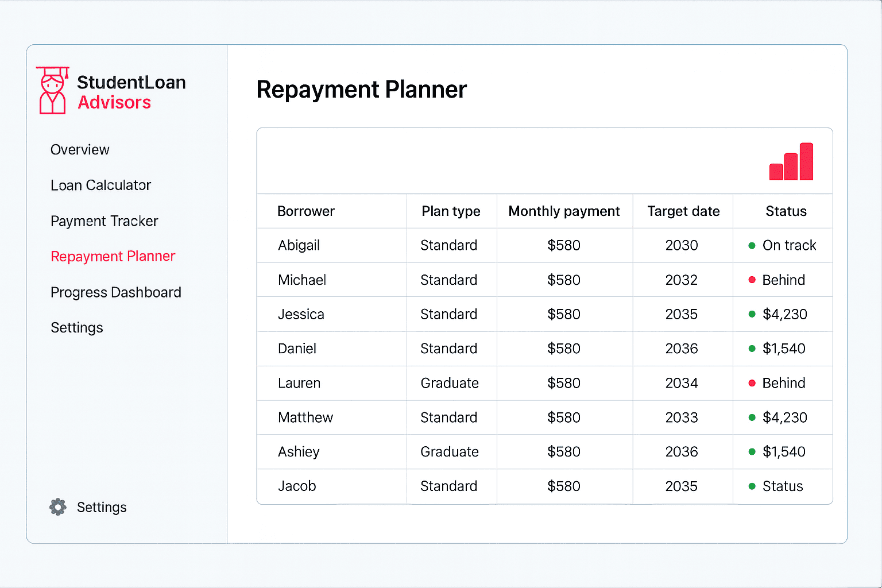The image size is (882, 588).
Task: Click the Target date column header
Action: pyautogui.click(x=683, y=211)
